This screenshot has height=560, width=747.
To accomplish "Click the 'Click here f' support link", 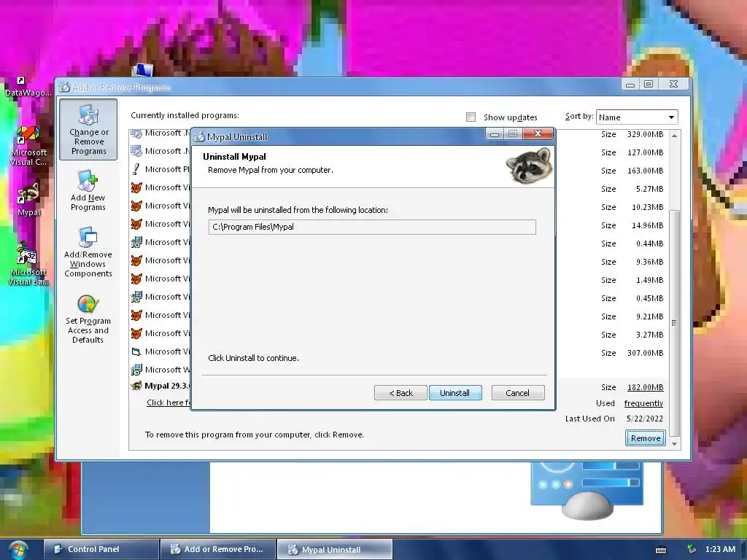I will 168,402.
